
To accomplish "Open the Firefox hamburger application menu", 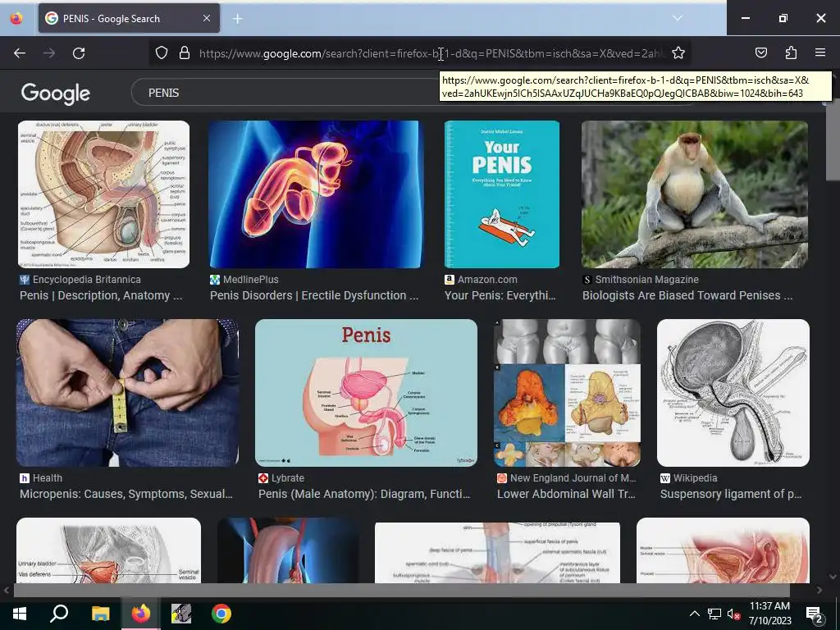I will pos(820,52).
